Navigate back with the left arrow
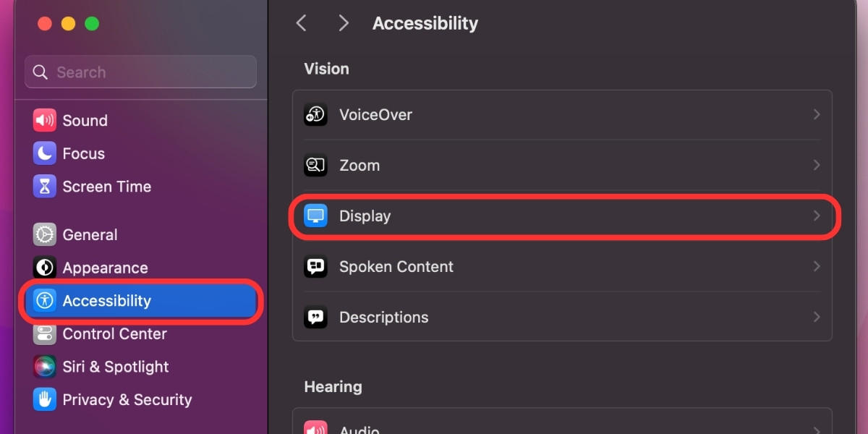The width and height of the screenshot is (868, 434). coord(301,22)
